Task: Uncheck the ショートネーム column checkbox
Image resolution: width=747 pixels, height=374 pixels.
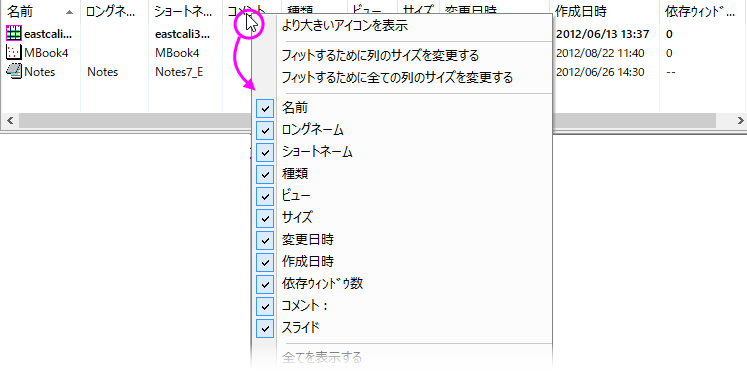Action: [x=265, y=152]
